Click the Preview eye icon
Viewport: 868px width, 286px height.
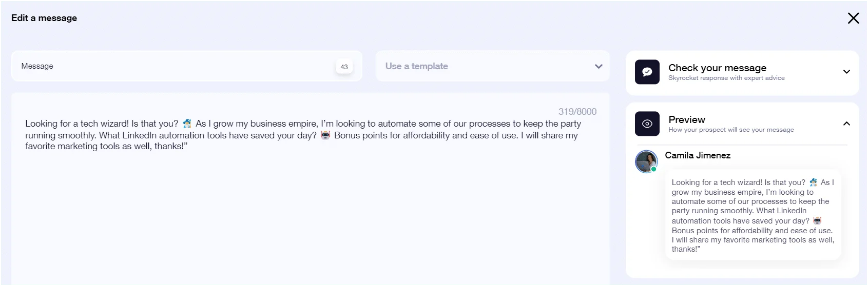coord(647,124)
